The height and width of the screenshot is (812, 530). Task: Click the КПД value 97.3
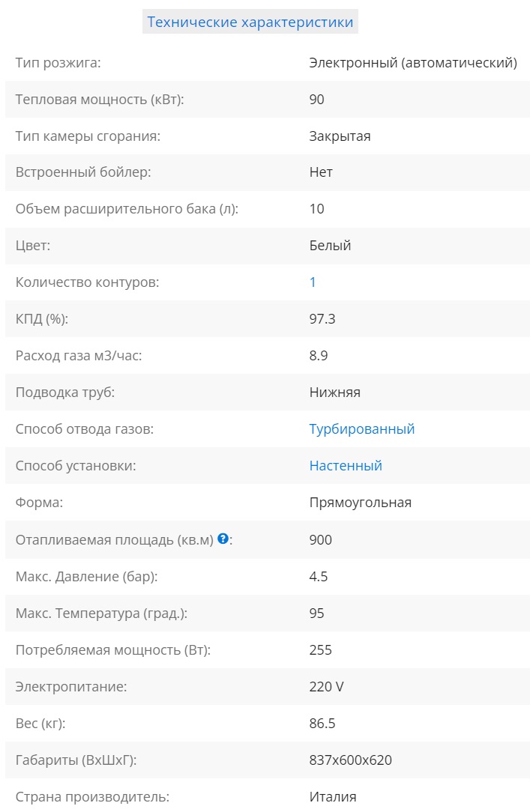[x=322, y=319]
